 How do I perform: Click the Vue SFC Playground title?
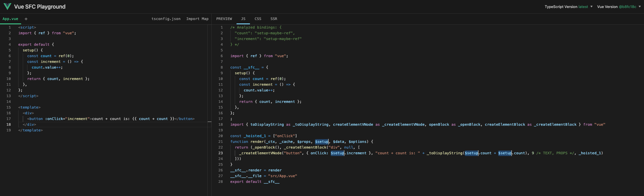tap(40, 7)
